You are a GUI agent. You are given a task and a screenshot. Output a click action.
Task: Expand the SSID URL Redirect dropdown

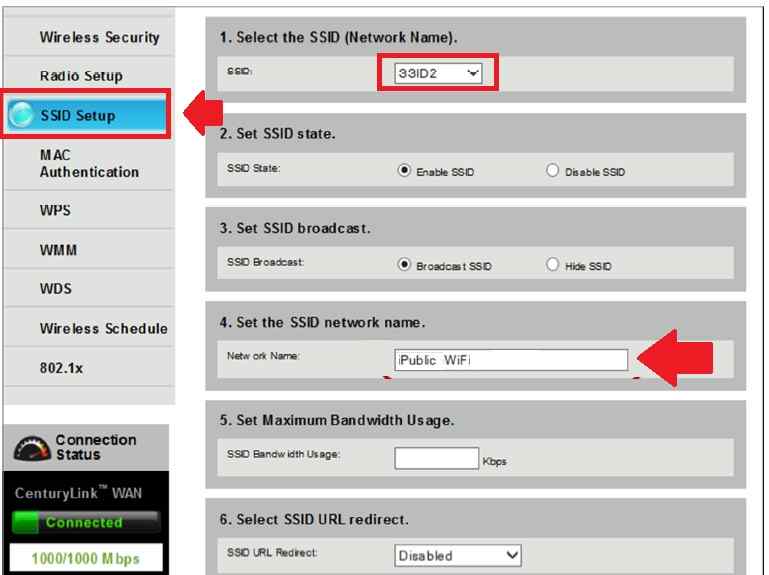coord(458,555)
